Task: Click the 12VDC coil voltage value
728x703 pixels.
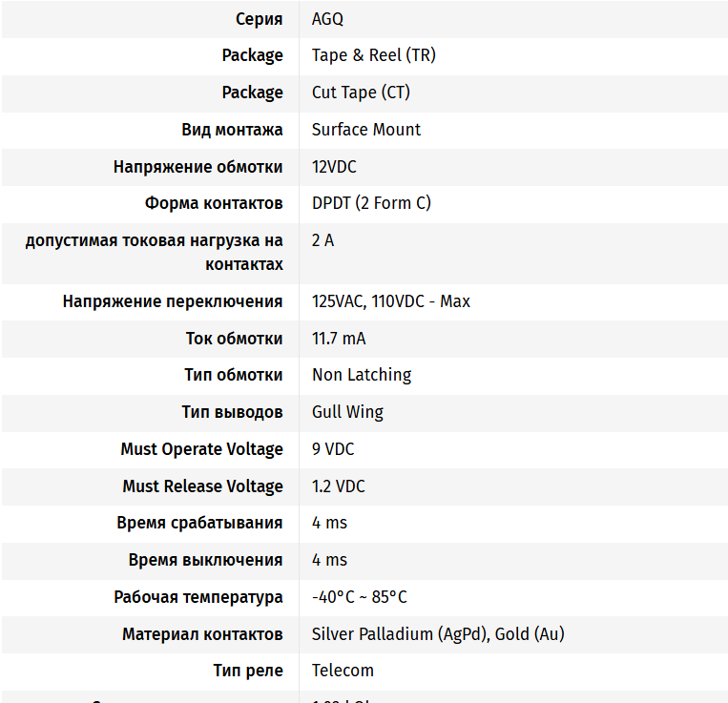Action: pyautogui.click(x=334, y=167)
